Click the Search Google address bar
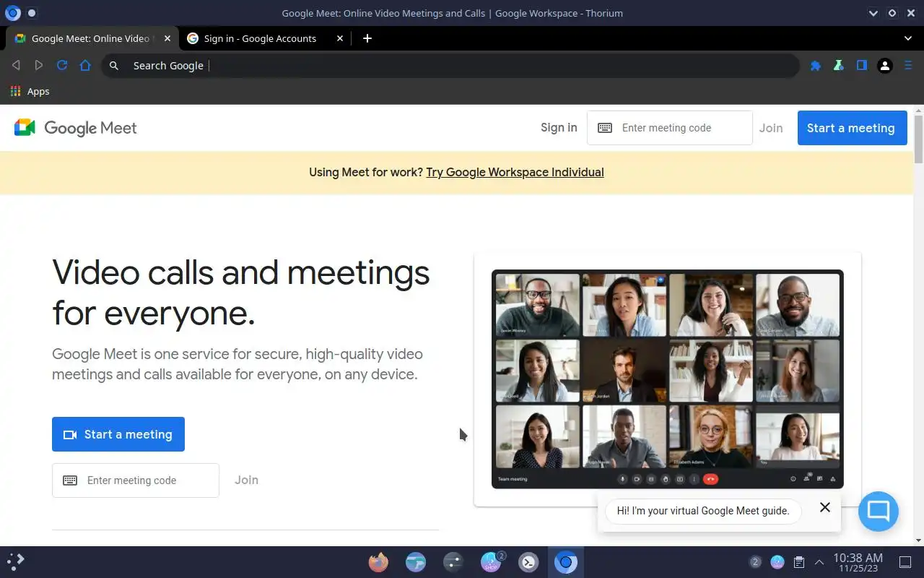 [x=450, y=66]
